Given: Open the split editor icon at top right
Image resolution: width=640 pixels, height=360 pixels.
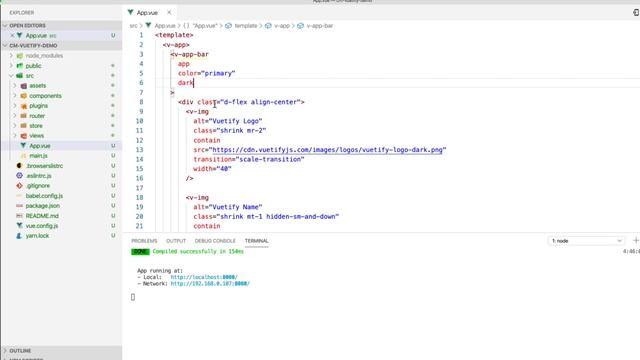Looking at the screenshot, I should [x=636, y=13].
